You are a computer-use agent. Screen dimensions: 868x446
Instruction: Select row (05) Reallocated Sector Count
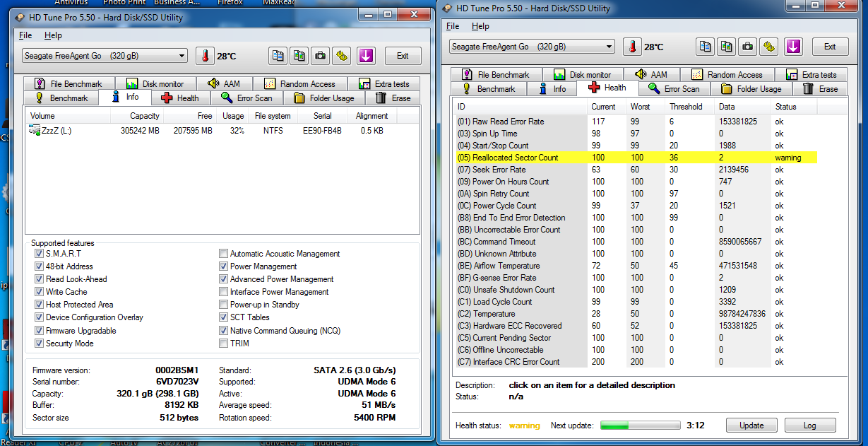636,158
